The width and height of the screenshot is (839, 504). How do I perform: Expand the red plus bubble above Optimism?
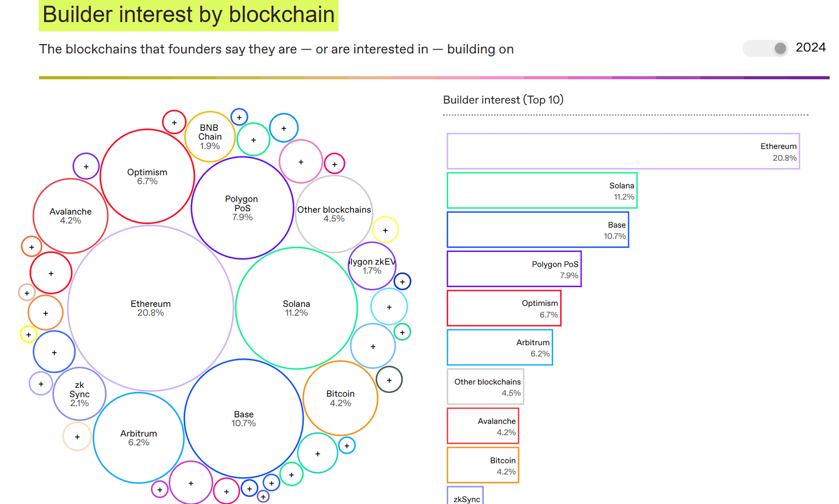pos(174,122)
